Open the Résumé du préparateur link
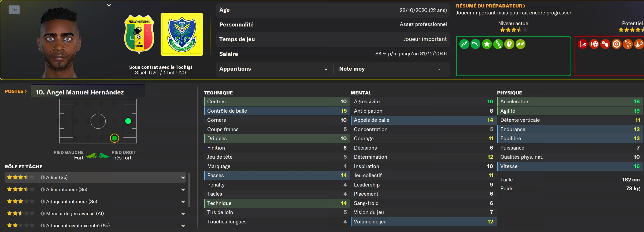Image resolution: width=644 pixels, height=232 pixels. point(491,6)
